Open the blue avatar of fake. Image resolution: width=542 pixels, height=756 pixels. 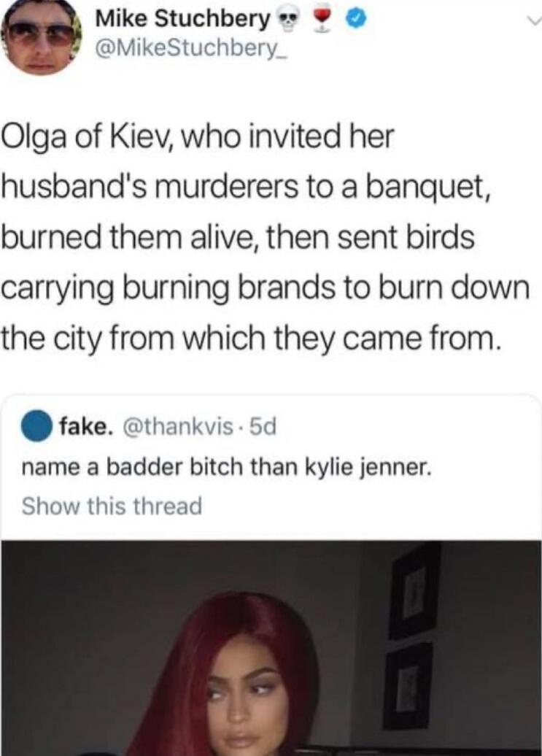[37, 426]
